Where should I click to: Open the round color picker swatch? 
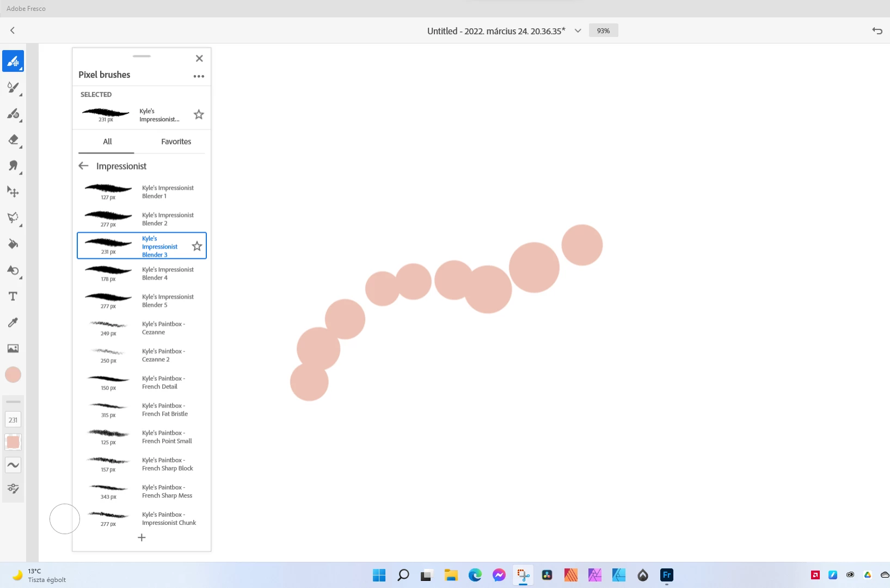pos(13,375)
